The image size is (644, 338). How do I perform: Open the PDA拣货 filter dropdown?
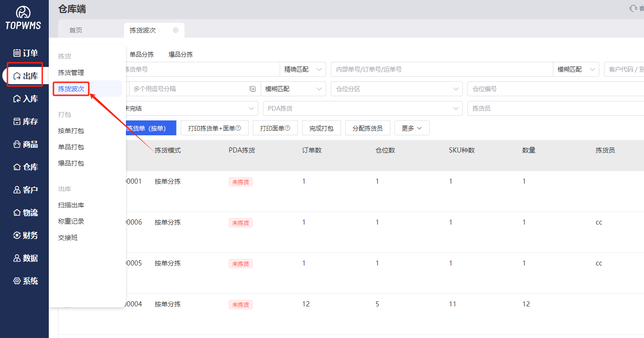(x=363, y=108)
